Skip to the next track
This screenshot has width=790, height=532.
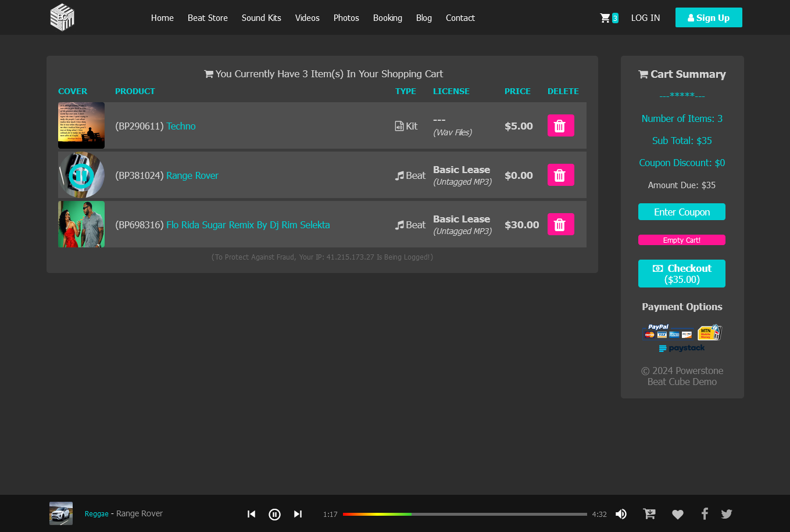(298, 514)
